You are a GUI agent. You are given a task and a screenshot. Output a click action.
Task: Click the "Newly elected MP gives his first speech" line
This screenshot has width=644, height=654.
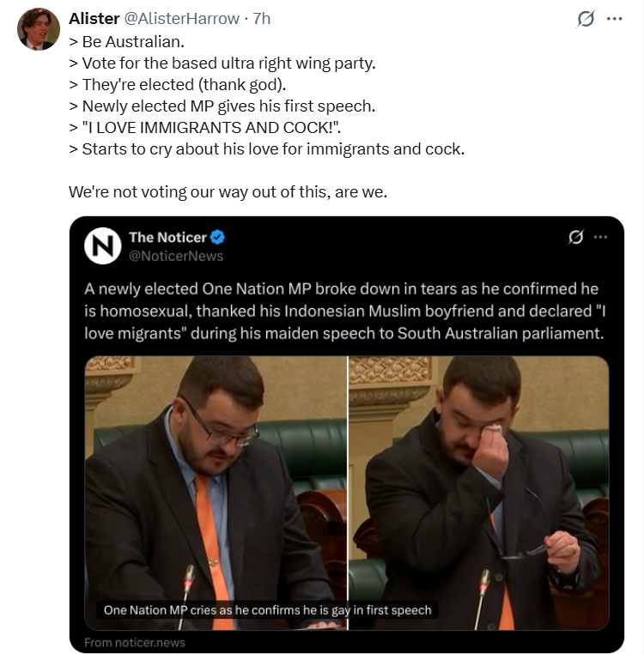(222, 106)
